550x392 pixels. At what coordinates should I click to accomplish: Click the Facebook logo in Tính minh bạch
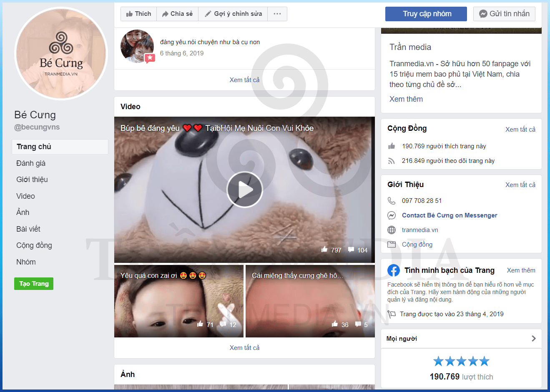(394, 270)
